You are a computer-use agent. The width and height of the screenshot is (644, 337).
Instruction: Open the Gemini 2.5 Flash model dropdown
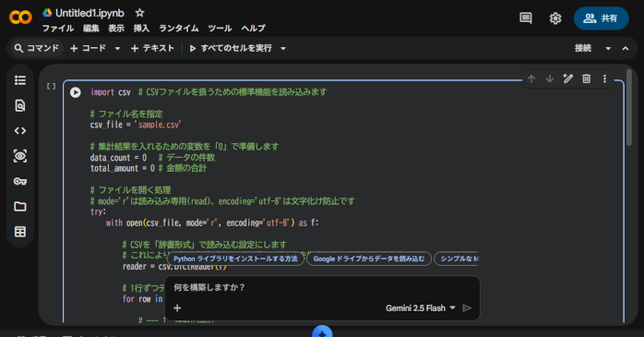(420, 307)
